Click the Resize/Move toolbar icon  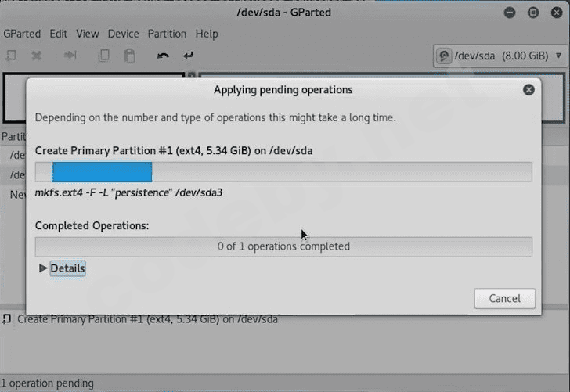(70, 56)
